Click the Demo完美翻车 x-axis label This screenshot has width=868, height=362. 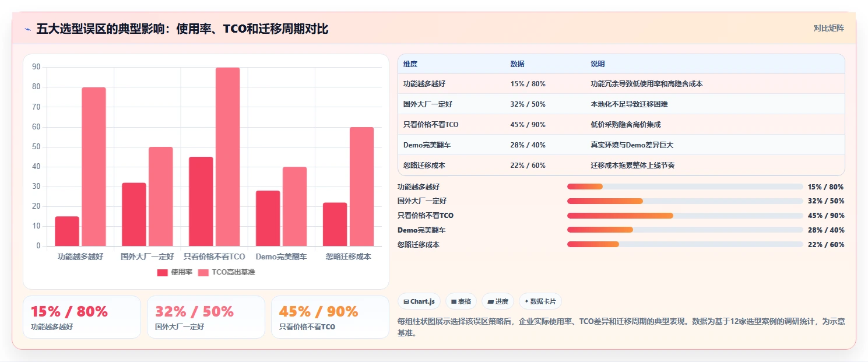click(282, 256)
